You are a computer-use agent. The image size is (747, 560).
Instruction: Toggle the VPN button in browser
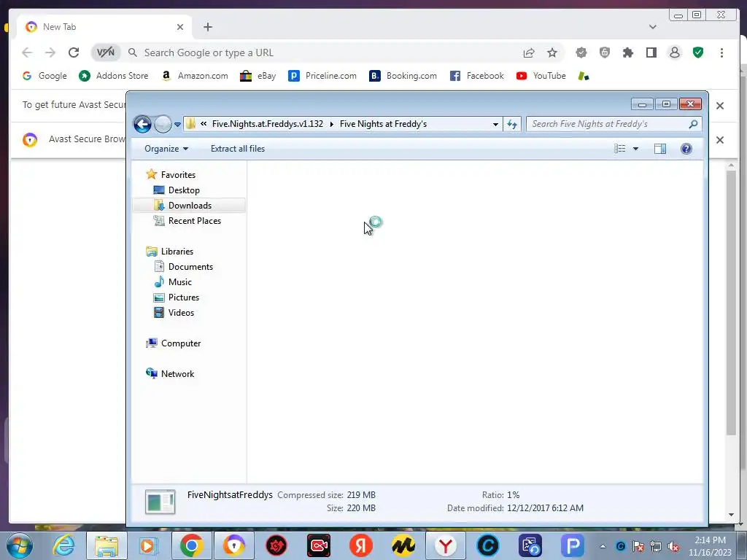coord(105,52)
